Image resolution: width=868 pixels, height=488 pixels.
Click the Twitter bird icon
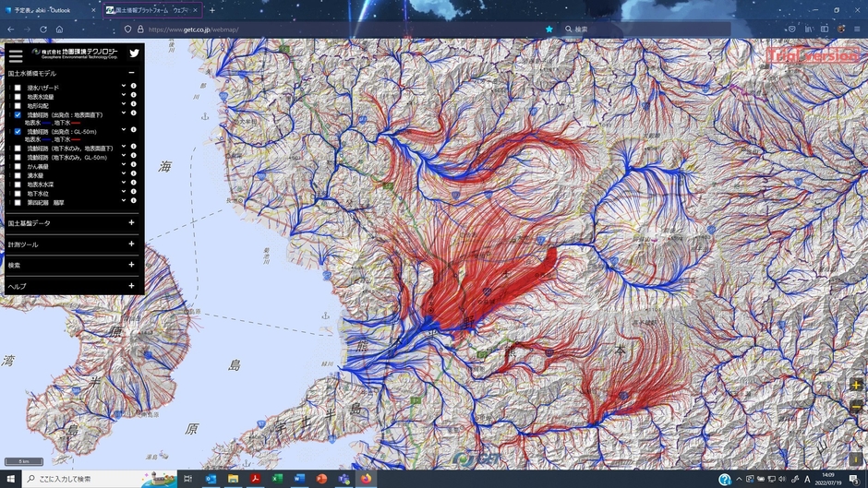[134, 54]
